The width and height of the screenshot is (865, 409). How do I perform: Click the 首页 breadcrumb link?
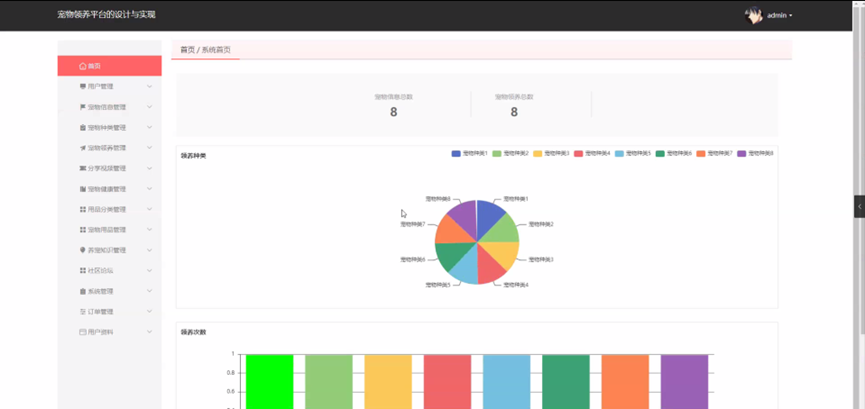188,50
